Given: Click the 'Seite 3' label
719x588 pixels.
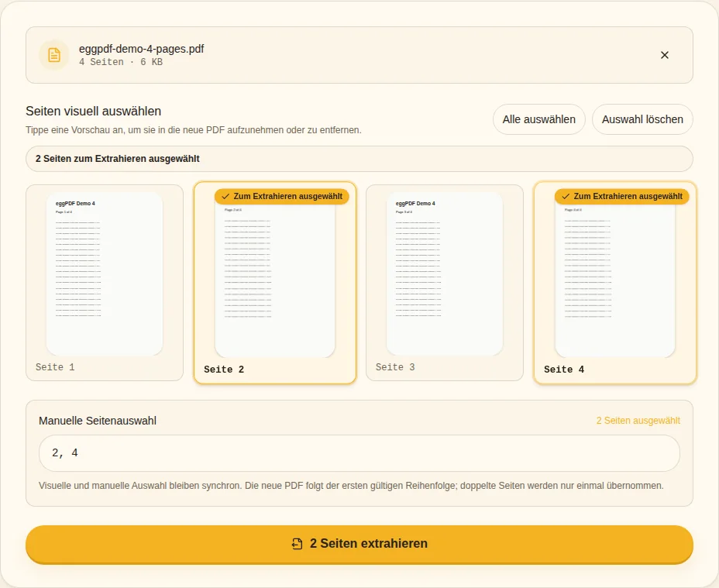Looking at the screenshot, I should [x=395, y=367].
